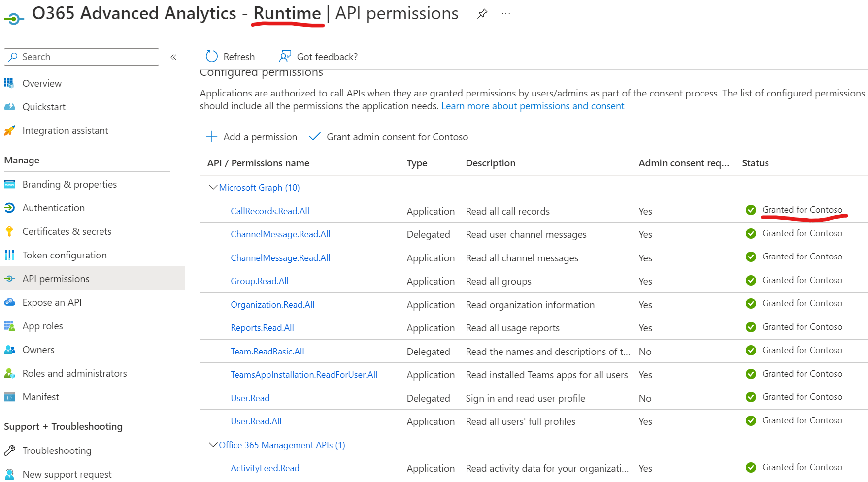Click green status check for ActivityFeed.Read
The image size is (868, 482).
(751, 468)
